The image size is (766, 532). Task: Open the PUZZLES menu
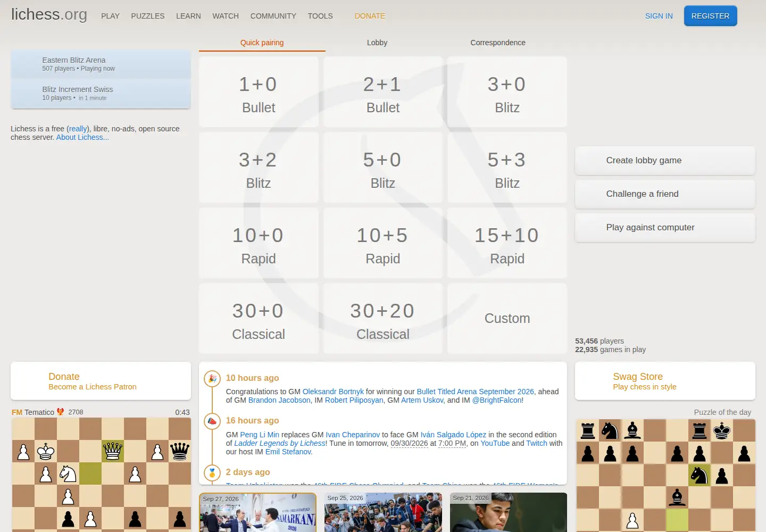(148, 16)
